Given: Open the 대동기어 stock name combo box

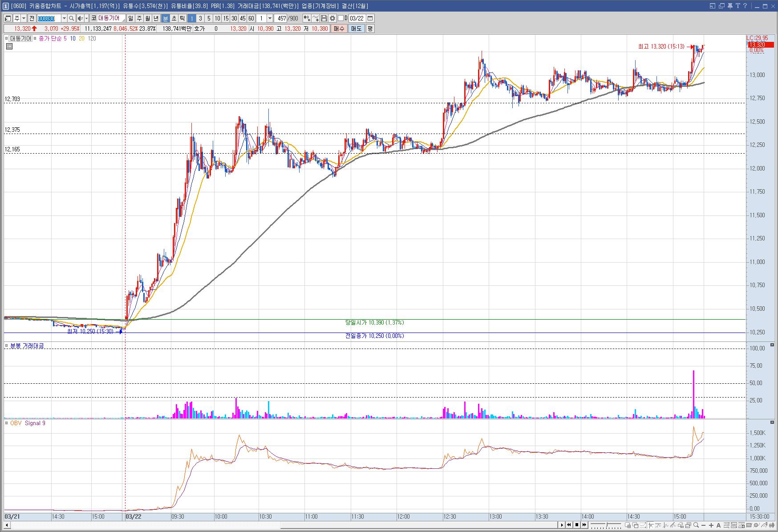Looking at the screenshot, I should (x=108, y=18).
